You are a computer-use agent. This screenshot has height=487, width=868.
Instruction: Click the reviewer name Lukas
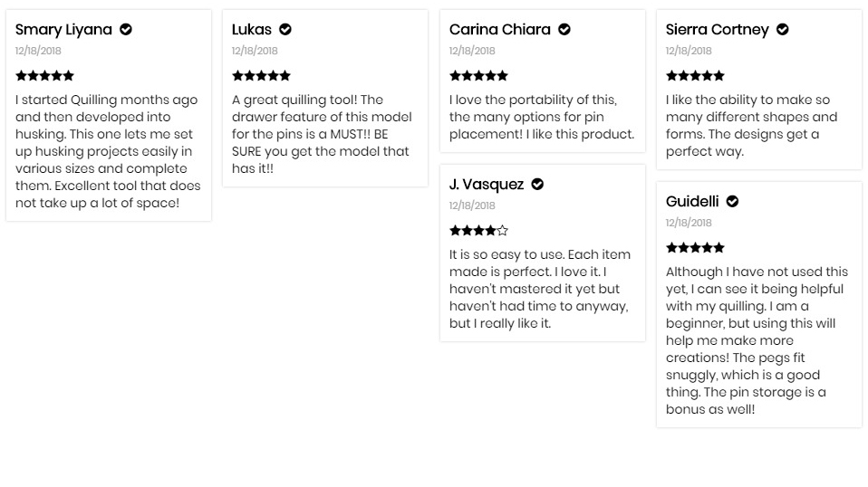click(x=252, y=29)
